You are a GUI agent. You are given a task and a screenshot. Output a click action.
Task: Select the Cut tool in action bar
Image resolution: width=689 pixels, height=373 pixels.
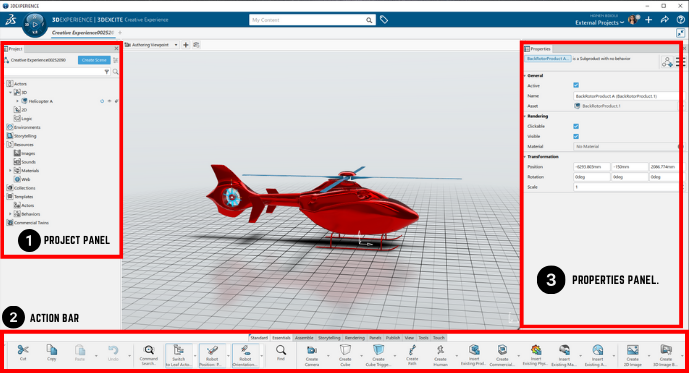point(23,352)
